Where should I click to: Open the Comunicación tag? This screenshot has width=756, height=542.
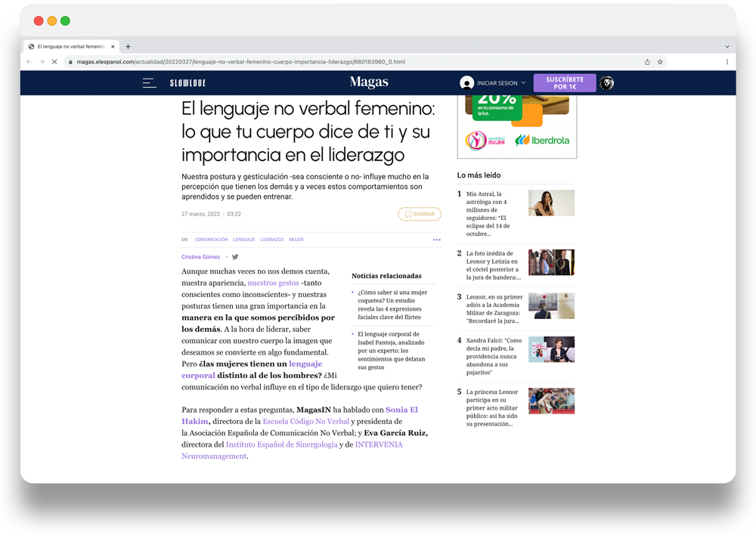point(211,240)
